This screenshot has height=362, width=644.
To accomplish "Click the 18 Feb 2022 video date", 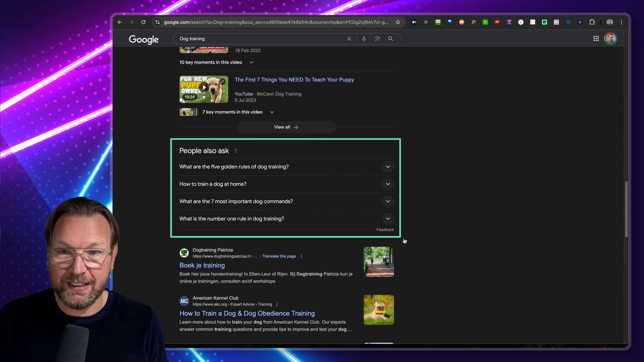I will [x=248, y=50].
